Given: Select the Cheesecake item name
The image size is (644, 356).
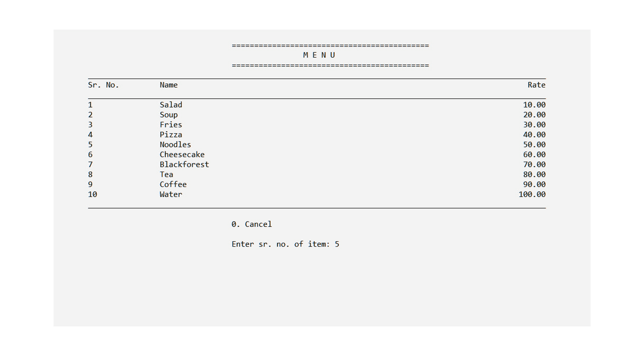Looking at the screenshot, I should pos(182,155).
